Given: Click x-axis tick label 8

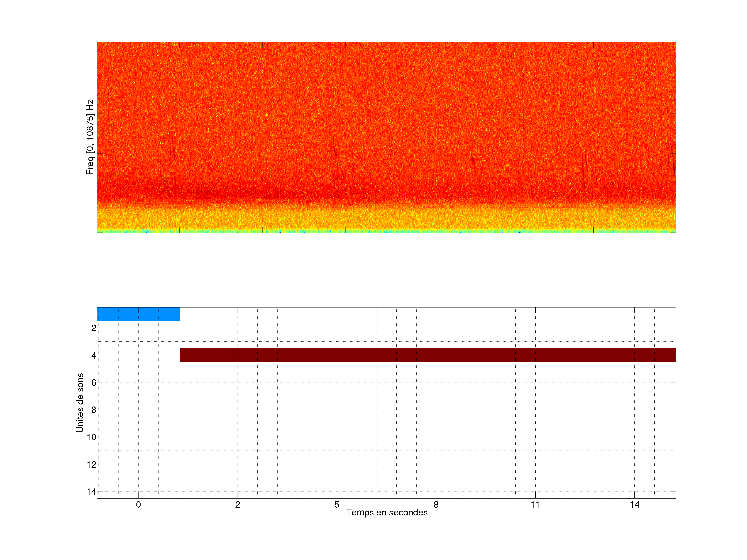Looking at the screenshot, I should click(x=436, y=505).
